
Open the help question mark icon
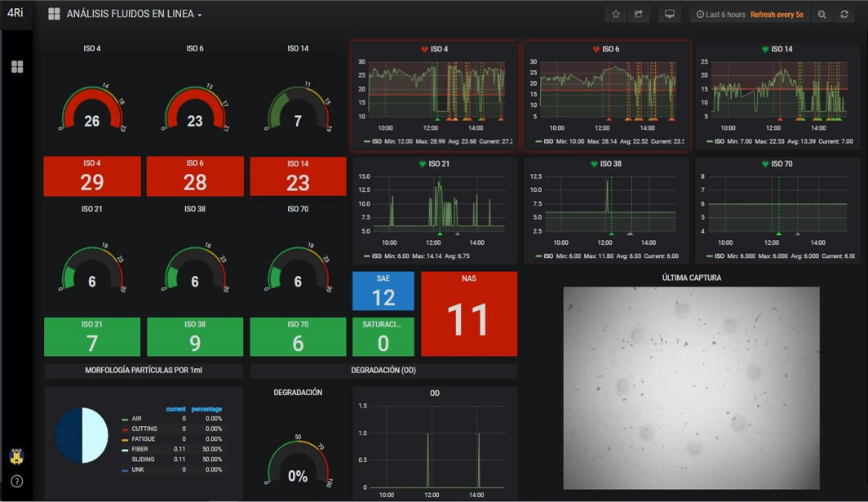[x=16, y=481]
